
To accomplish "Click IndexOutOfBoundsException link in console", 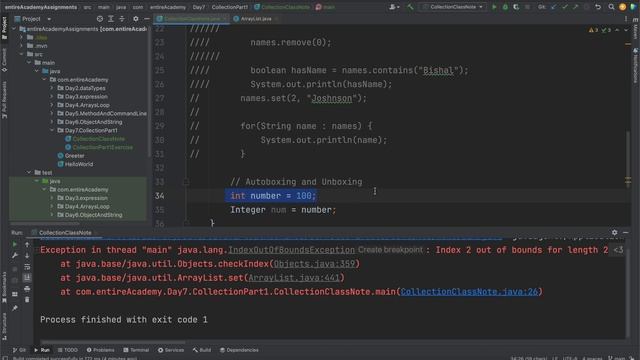I will click(x=291, y=250).
